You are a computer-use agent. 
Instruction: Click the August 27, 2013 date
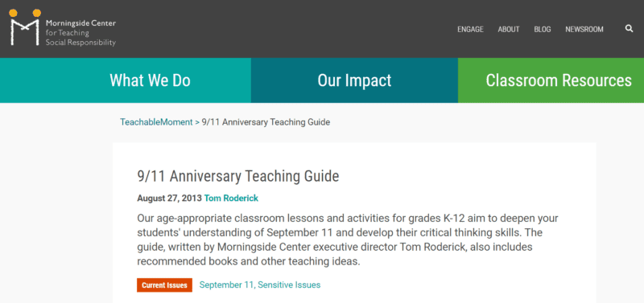pyautogui.click(x=170, y=199)
